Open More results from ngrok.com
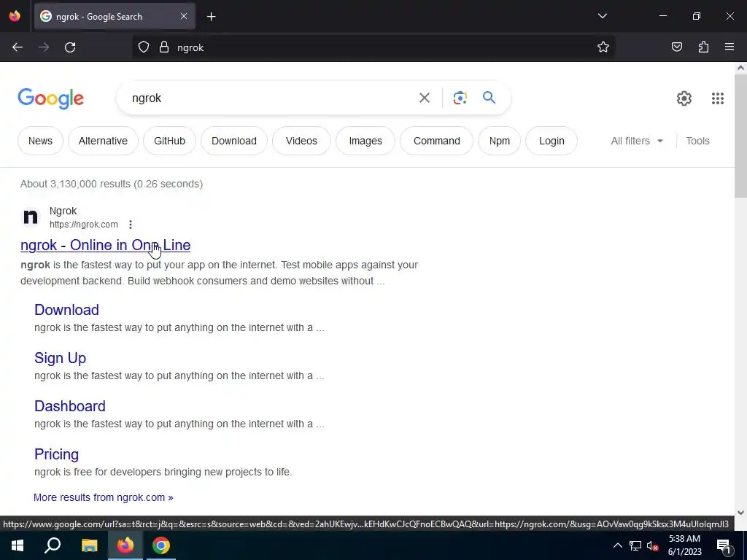 104,497
